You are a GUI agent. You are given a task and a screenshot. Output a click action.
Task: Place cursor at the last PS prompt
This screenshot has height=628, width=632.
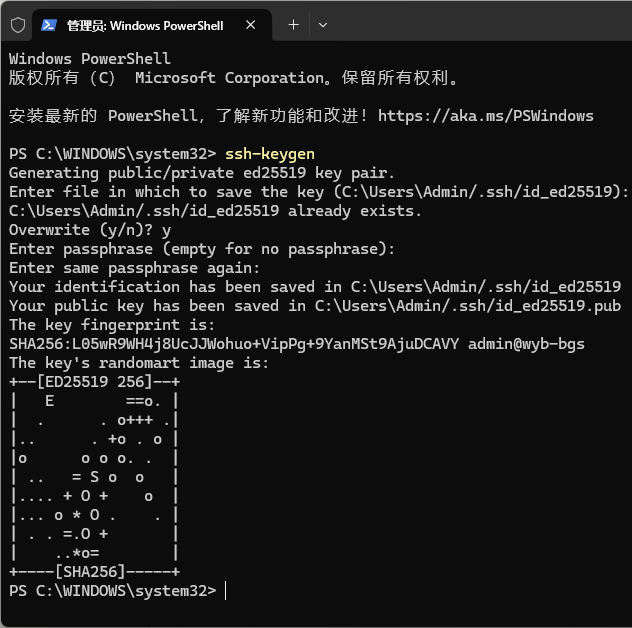227,591
